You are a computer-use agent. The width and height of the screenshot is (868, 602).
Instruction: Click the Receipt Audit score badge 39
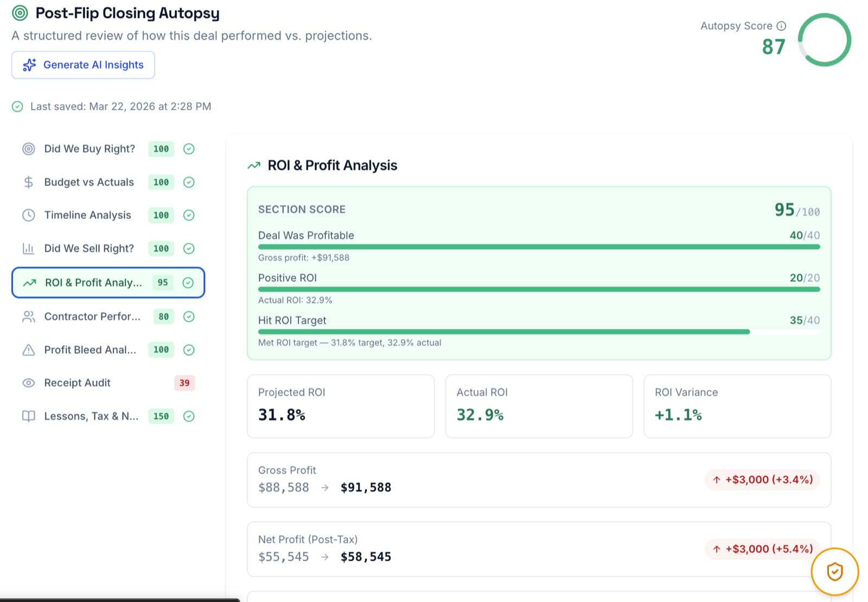click(x=184, y=383)
